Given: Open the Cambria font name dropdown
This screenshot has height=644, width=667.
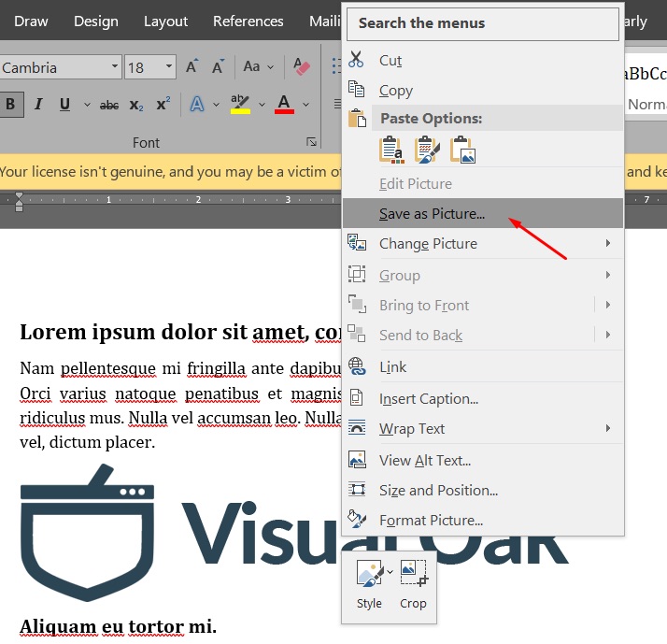Looking at the screenshot, I should (x=115, y=66).
